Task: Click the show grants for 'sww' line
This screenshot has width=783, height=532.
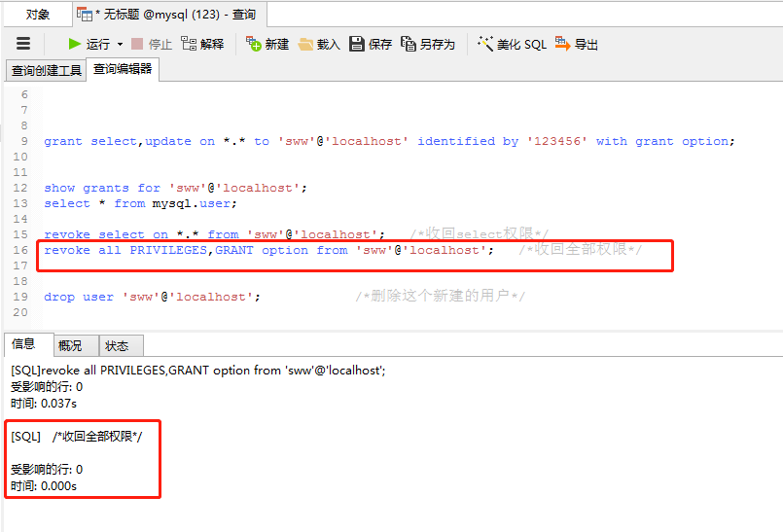Action: coord(175,188)
